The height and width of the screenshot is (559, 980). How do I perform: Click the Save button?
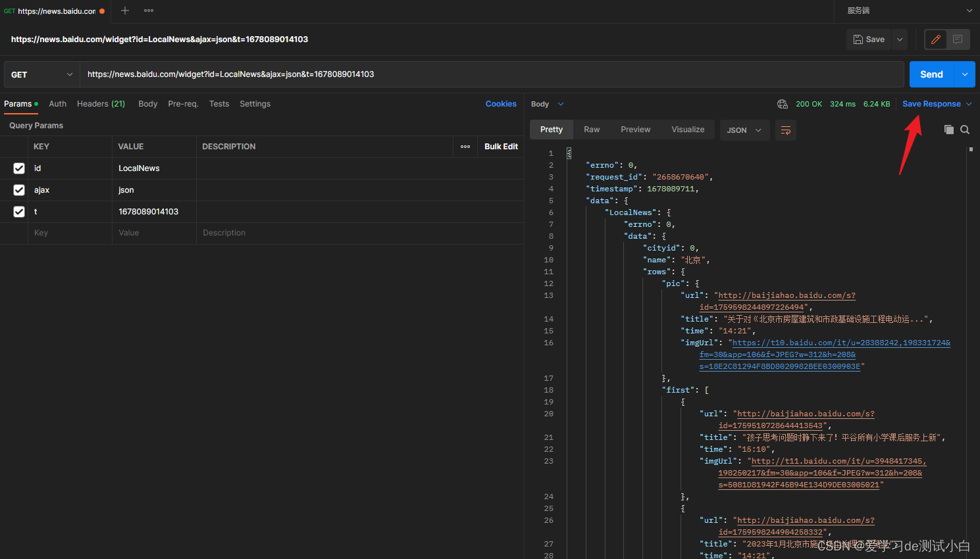pyautogui.click(x=869, y=39)
